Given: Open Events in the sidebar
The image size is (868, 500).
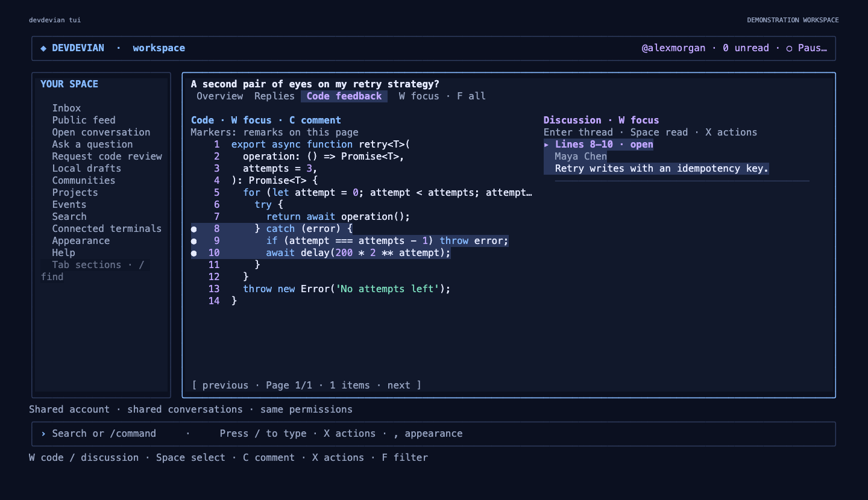Looking at the screenshot, I should (x=69, y=205).
